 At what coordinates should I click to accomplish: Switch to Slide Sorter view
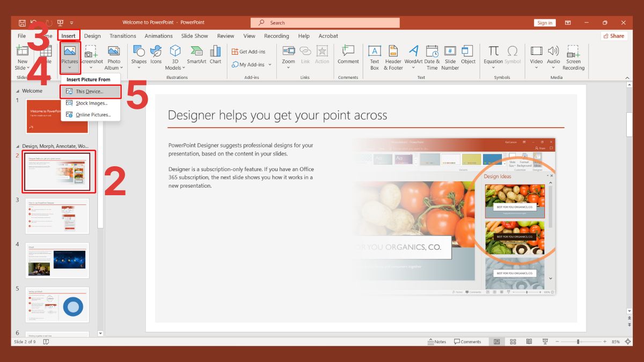(x=513, y=342)
